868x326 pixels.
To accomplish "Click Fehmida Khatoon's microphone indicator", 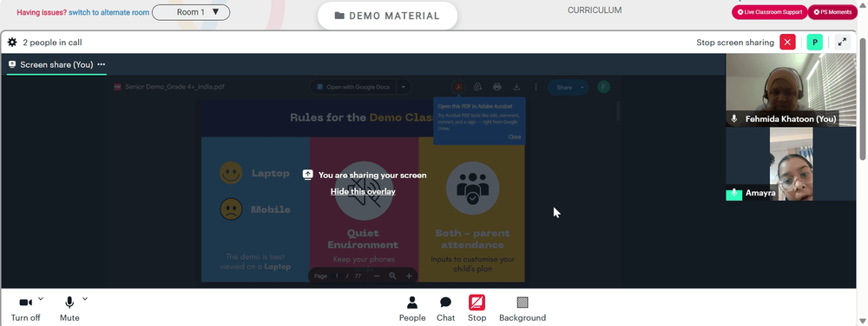I will pos(734,119).
